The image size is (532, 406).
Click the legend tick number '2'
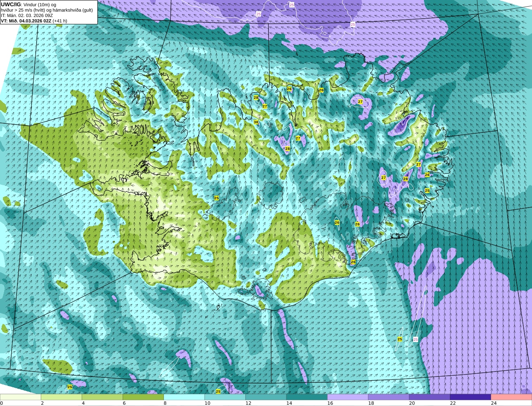coord(42,403)
